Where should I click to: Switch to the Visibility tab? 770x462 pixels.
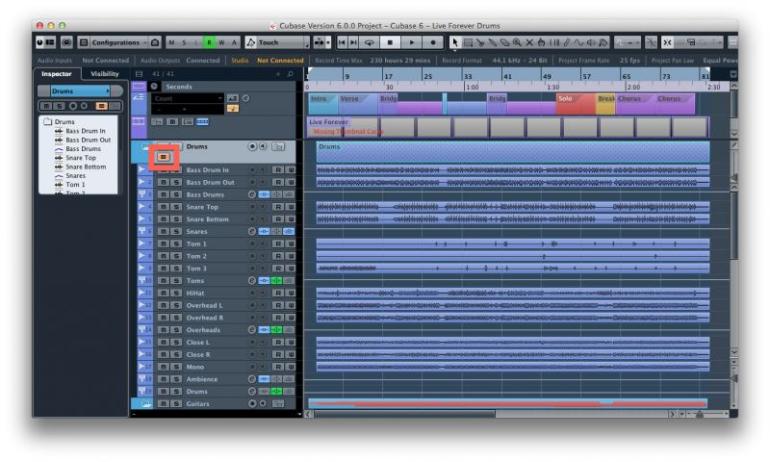pyautogui.click(x=105, y=74)
